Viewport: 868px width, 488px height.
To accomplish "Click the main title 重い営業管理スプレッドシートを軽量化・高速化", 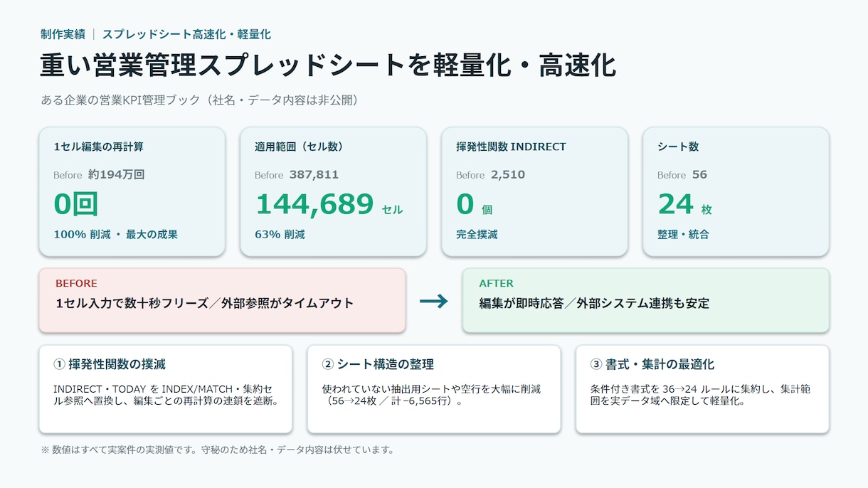I will (x=328, y=65).
